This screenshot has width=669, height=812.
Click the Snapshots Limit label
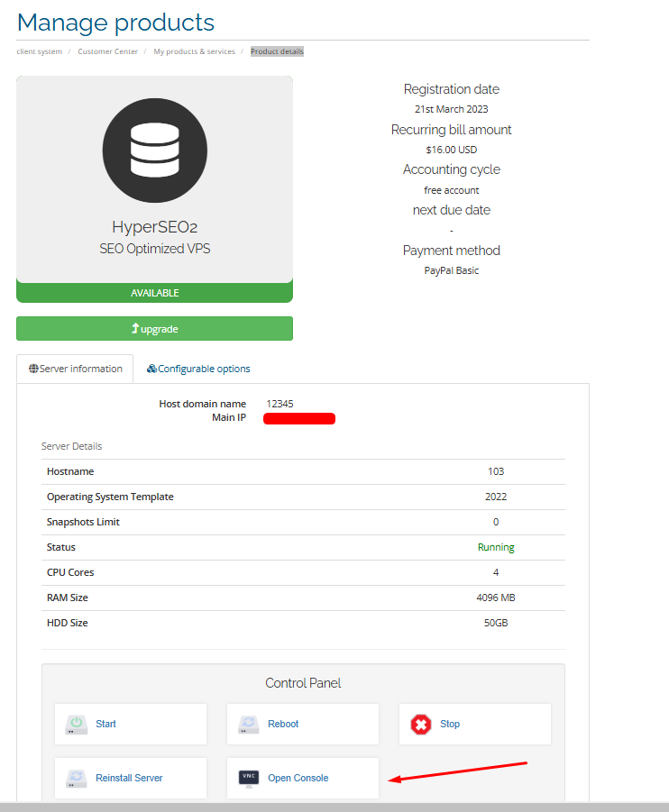coord(84,522)
